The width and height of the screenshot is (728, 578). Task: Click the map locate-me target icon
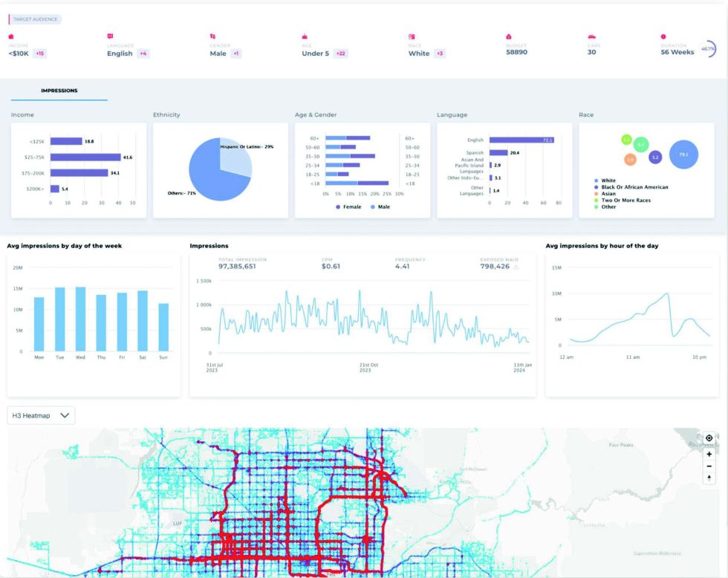pyautogui.click(x=709, y=438)
